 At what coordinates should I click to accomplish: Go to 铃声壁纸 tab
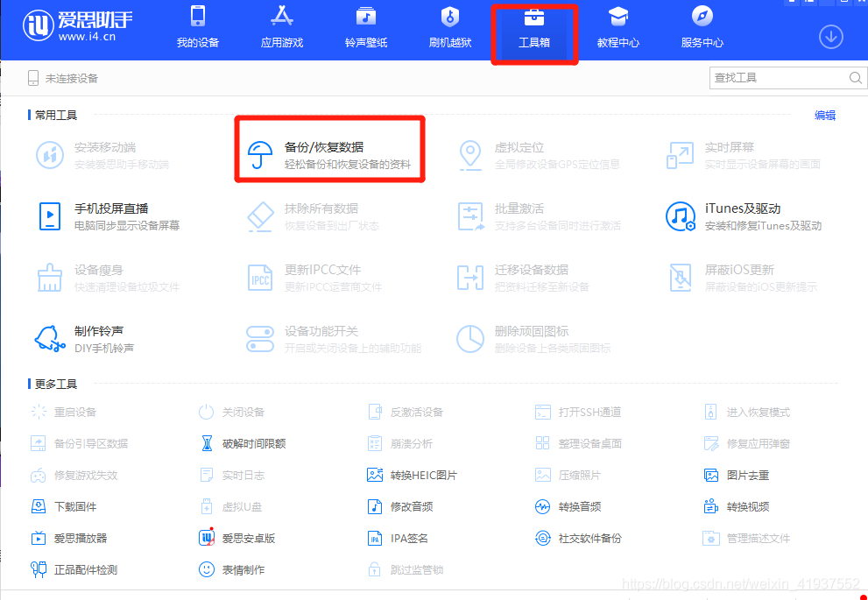[x=366, y=28]
